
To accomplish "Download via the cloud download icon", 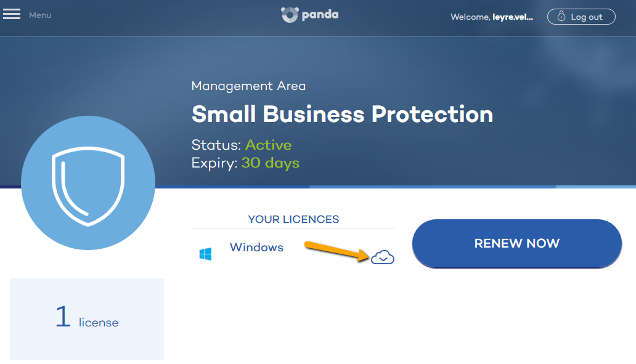I will point(383,257).
